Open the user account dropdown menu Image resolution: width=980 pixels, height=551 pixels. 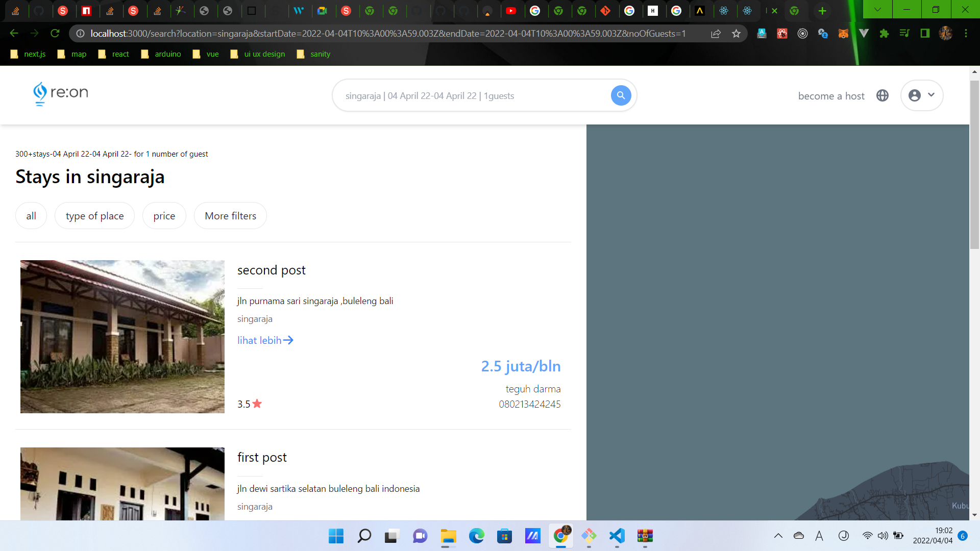point(922,95)
